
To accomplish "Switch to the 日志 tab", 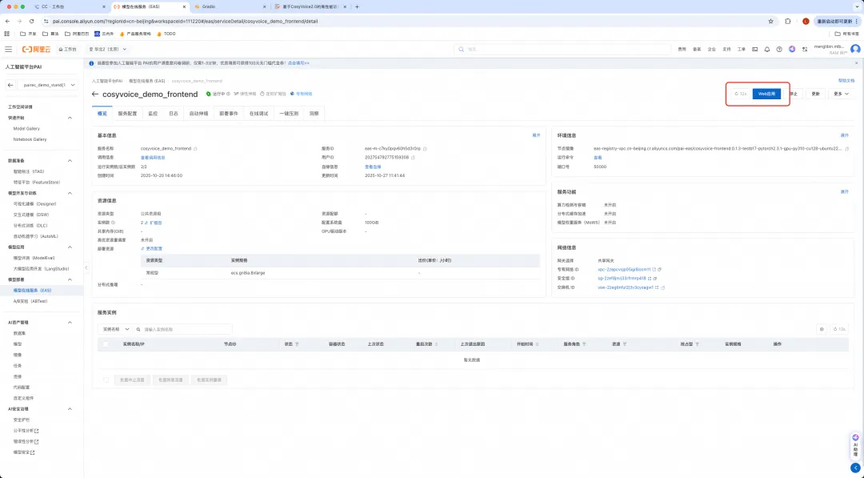I will (173, 114).
